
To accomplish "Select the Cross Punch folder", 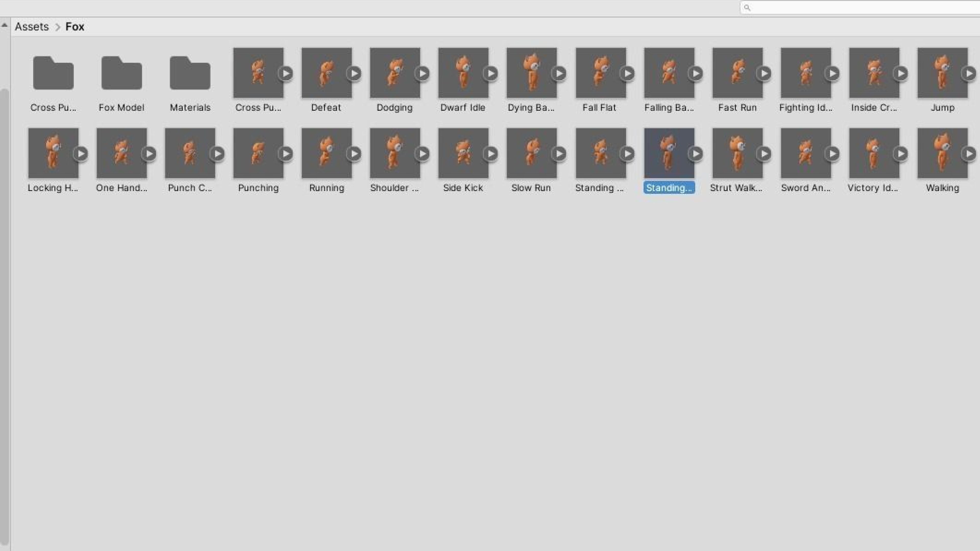I will point(53,73).
